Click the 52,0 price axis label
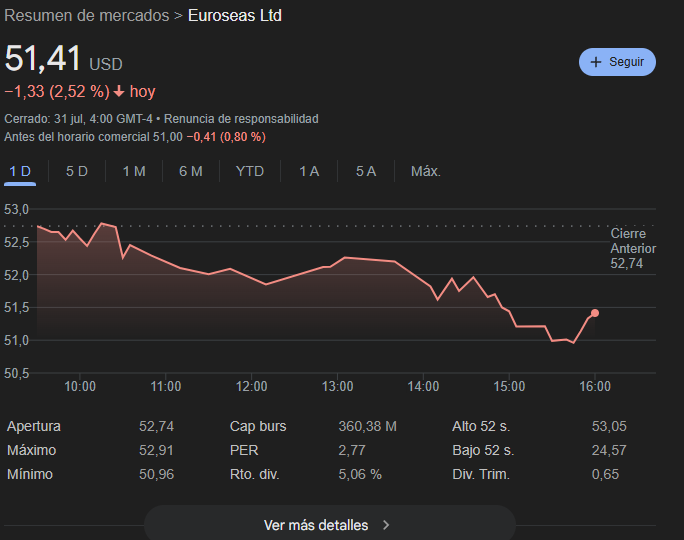684x540 pixels. (x=16, y=275)
